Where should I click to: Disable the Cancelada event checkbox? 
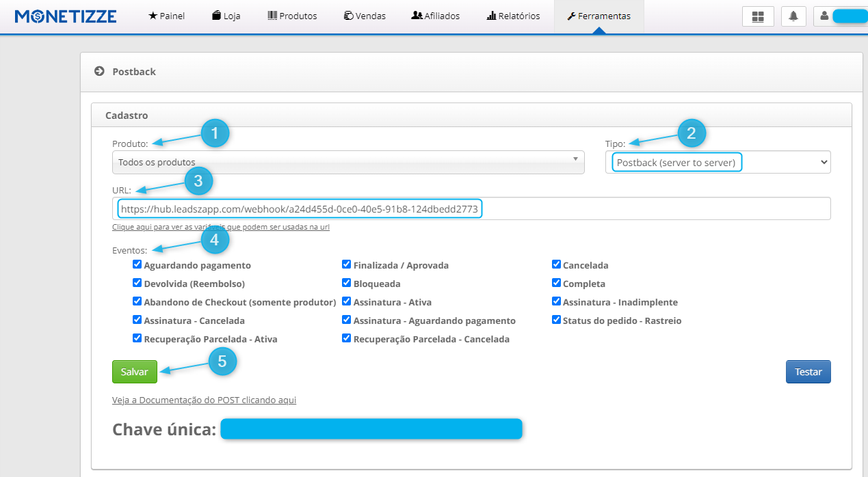557,264
